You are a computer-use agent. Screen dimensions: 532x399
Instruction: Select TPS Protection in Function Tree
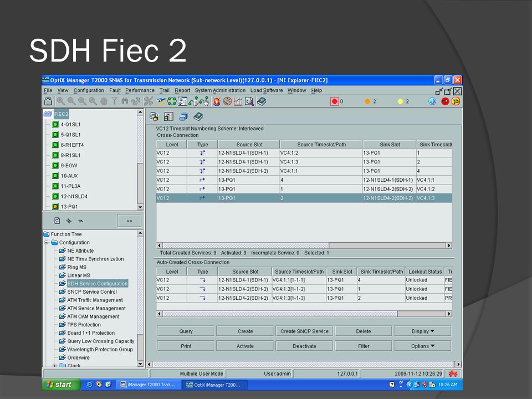coord(84,325)
